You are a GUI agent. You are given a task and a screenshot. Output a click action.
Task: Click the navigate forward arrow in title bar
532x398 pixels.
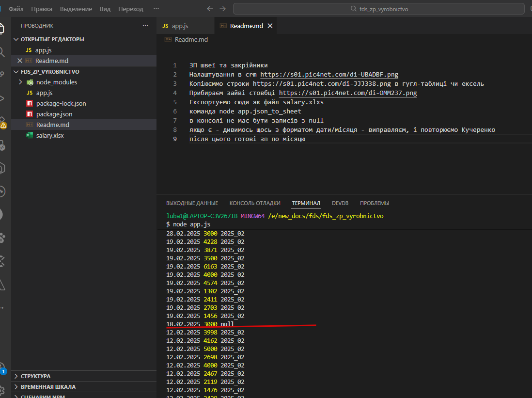pos(222,9)
